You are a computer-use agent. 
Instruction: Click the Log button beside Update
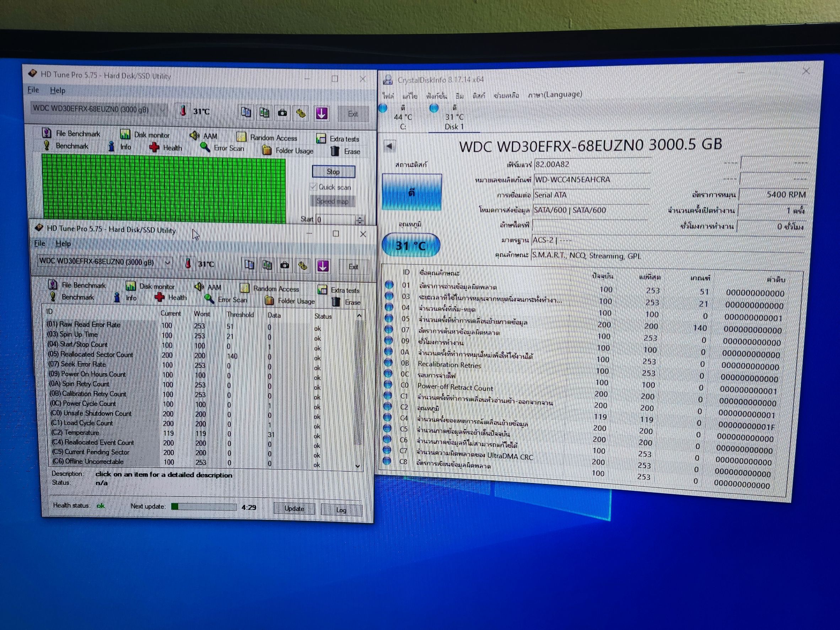(341, 510)
